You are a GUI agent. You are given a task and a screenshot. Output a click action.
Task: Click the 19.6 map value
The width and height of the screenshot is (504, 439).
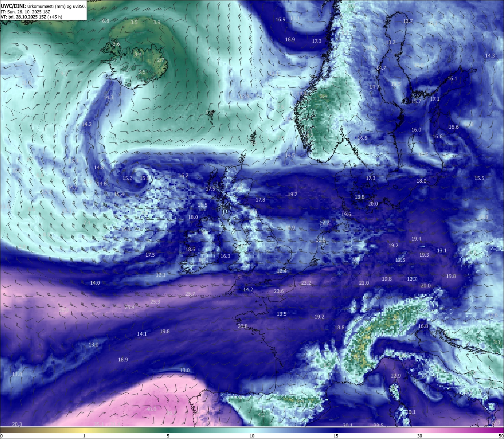coord(346,215)
